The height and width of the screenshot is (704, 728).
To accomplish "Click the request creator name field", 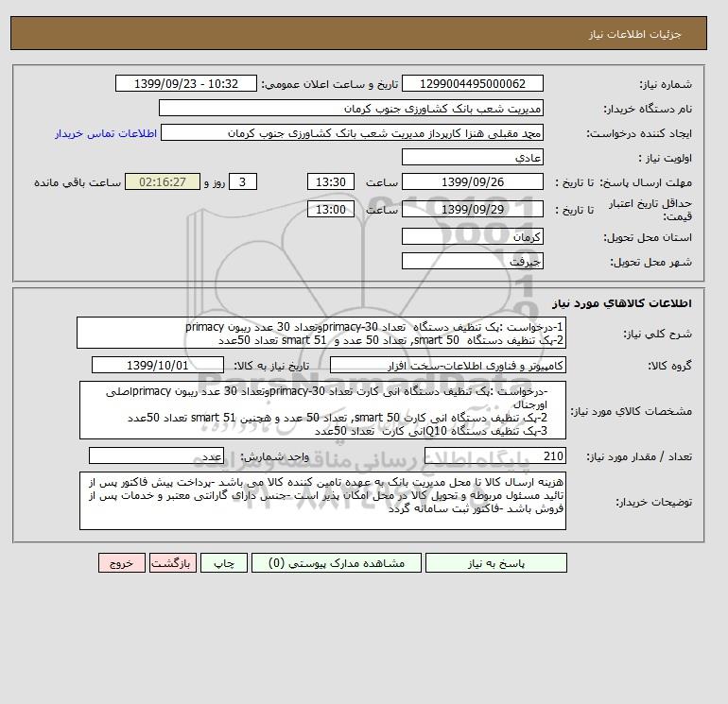I will click(x=352, y=132).
